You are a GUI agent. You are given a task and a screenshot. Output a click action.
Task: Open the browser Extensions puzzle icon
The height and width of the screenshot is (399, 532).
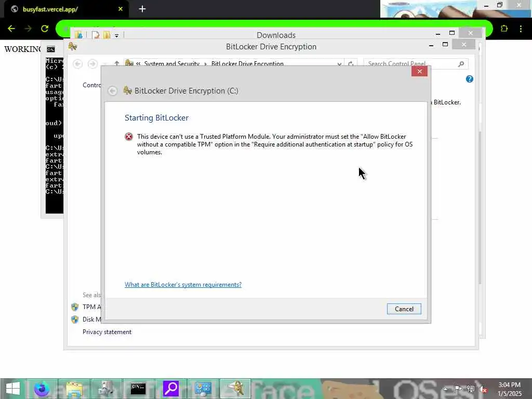[x=504, y=29]
